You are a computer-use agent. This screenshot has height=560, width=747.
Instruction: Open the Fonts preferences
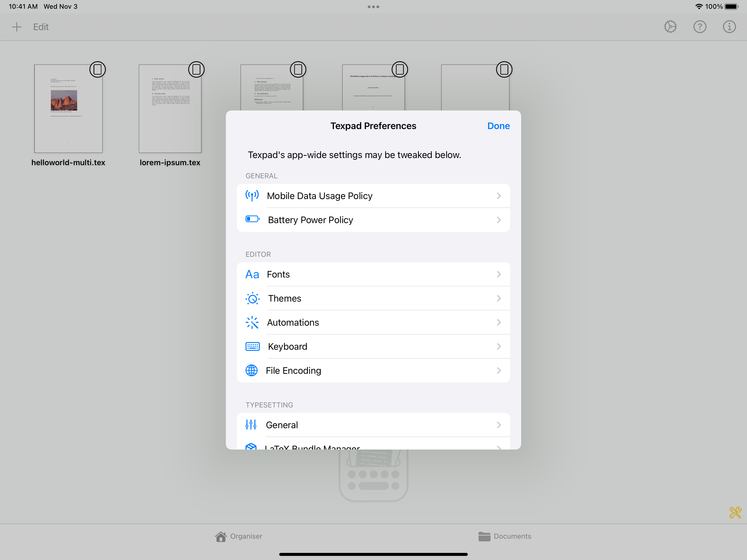pos(373,274)
